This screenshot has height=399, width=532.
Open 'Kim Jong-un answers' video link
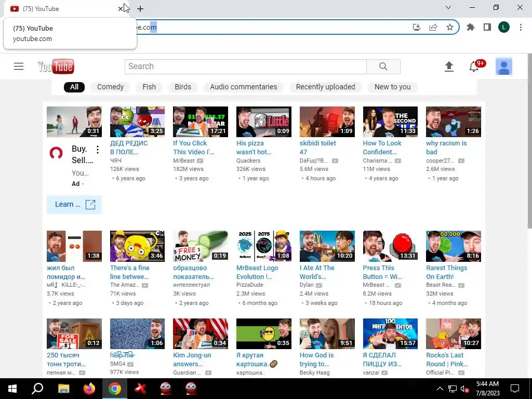click(192, 360)
